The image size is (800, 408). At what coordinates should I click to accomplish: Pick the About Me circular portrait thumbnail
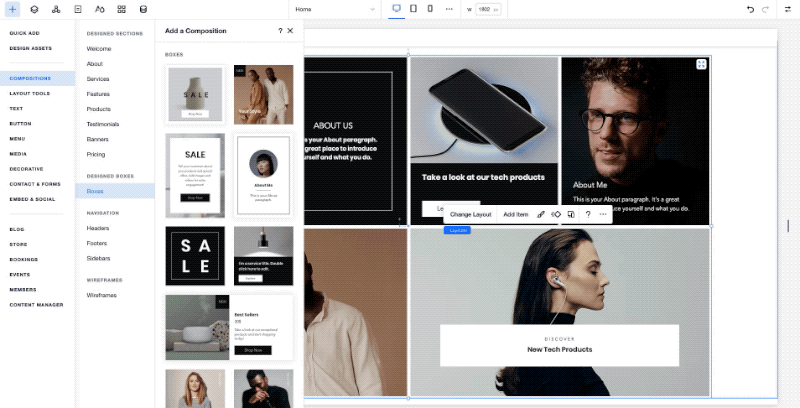pos(263,175)
